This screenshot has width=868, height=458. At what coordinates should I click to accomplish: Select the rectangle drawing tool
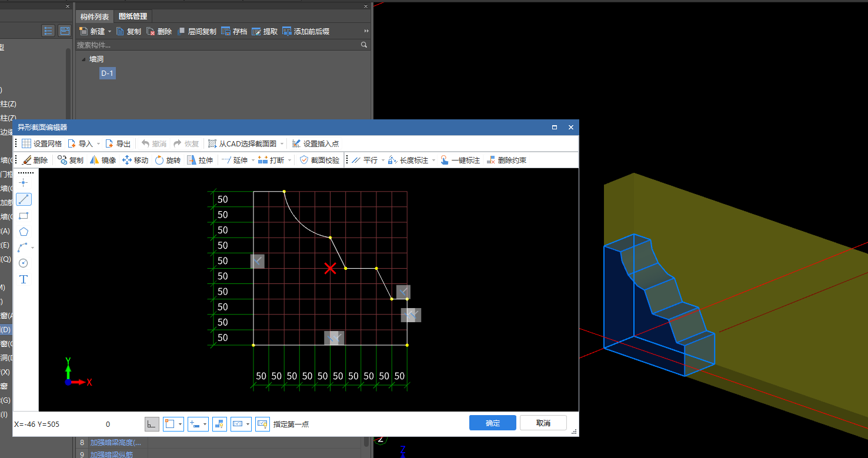pos(24,216)
